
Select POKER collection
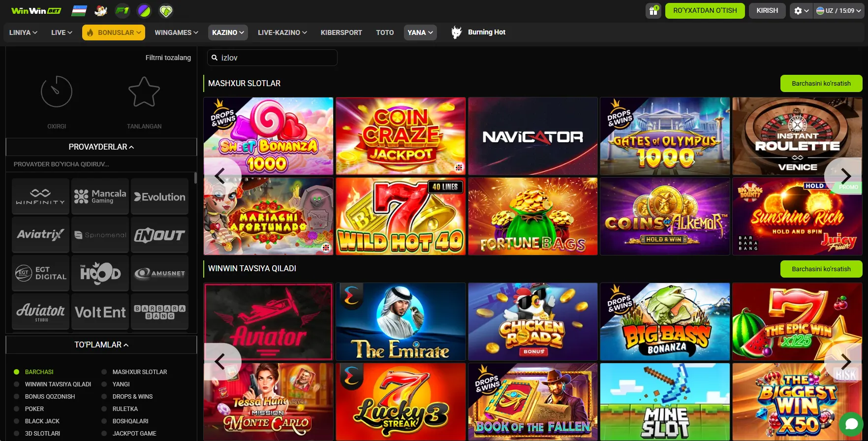[29, 409]
